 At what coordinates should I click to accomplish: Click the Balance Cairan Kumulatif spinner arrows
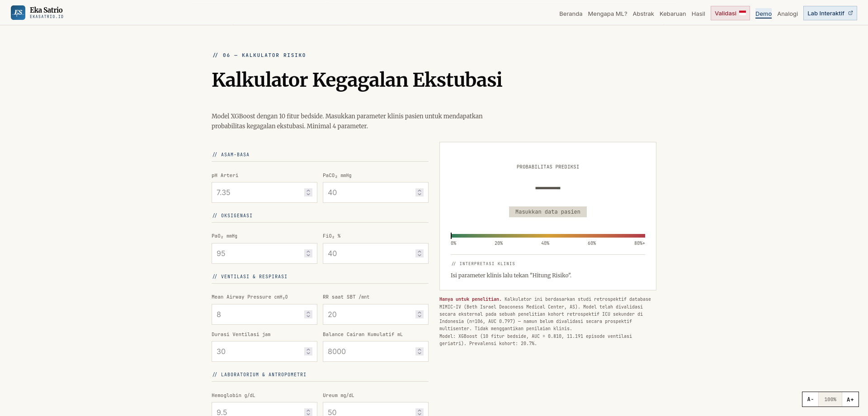pyautogui.click(x=420, y=351)
